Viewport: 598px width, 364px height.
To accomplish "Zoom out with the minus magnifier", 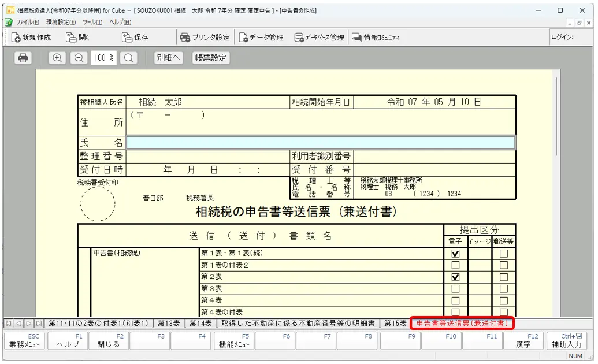I will point(79,58).
